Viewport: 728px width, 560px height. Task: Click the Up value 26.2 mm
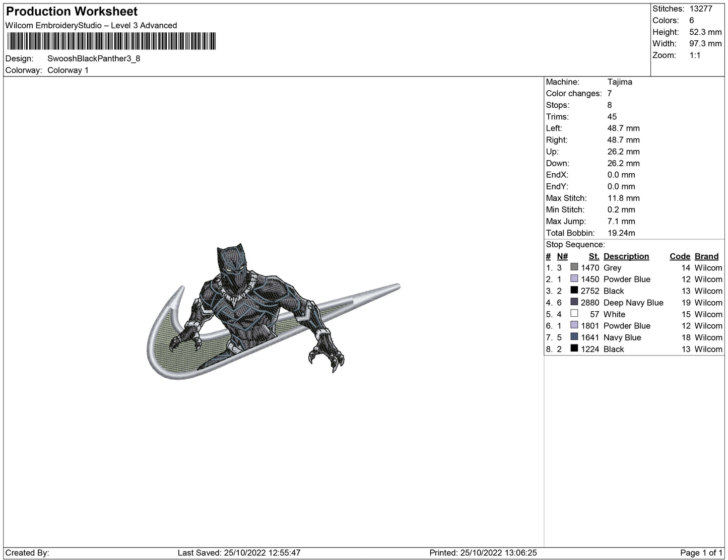tap(624, 151)
